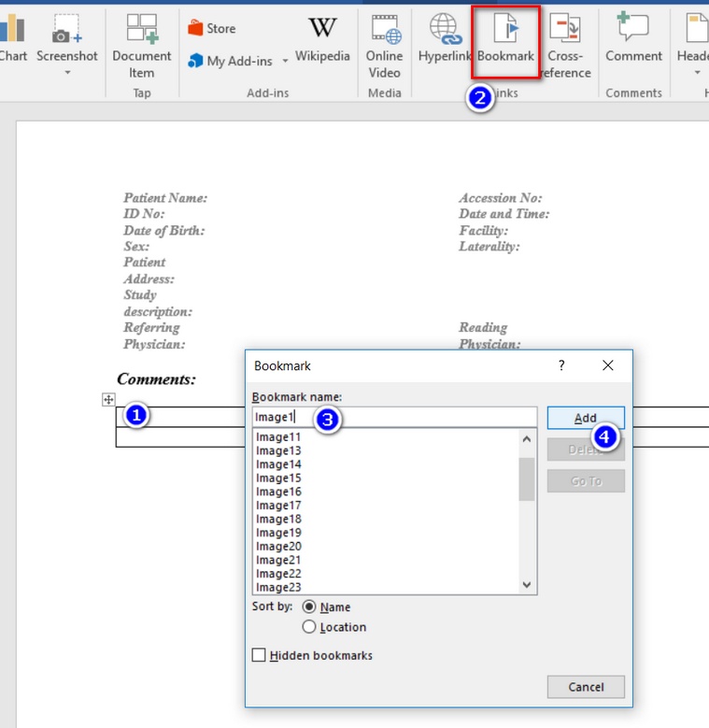This screenshot has width=709, height=728.
Task: Enable the Hidden bookmarks checkbox
Action: pos(259,656)
